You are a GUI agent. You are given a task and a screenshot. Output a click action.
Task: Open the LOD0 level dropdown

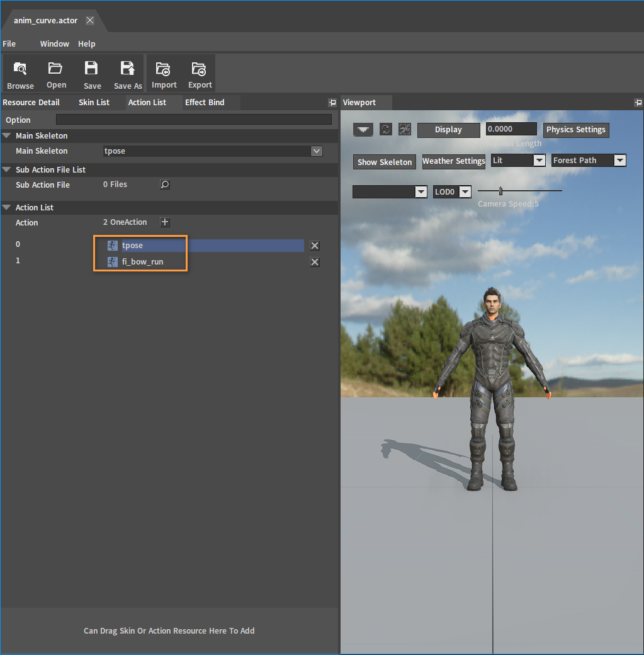(x=465, y=191)
